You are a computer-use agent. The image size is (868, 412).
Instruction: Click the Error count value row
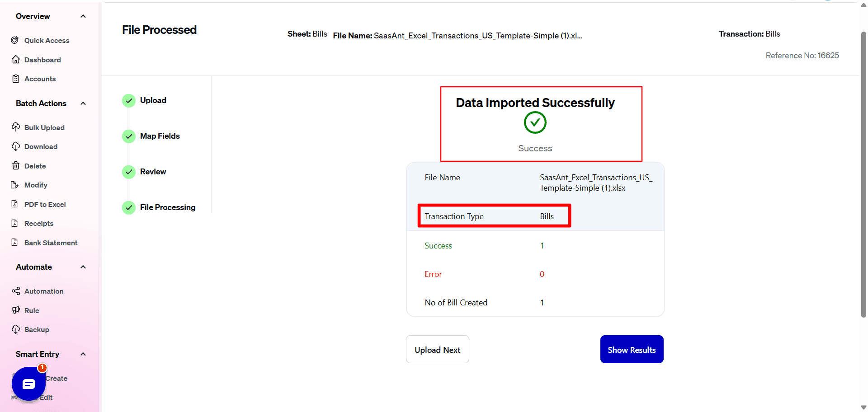pos(535,274)
